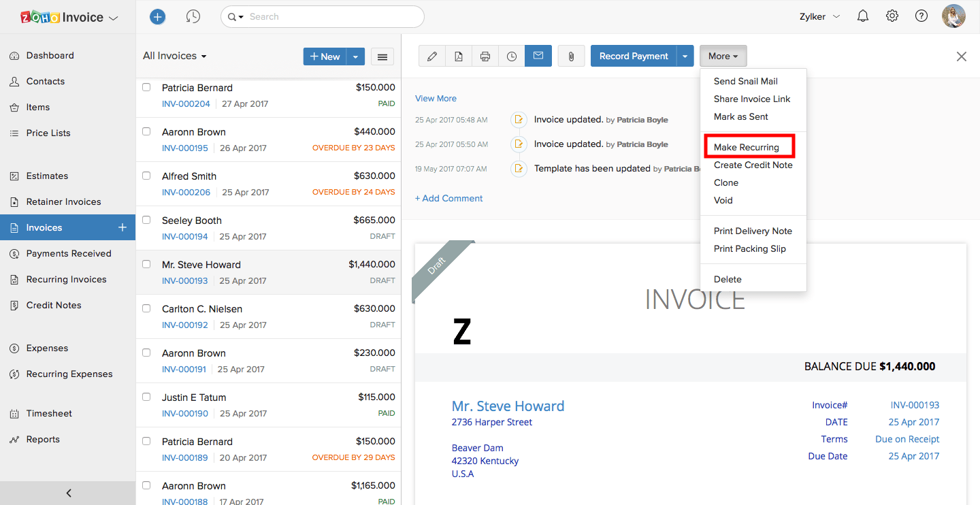Open the invoice reminders clock icon

tap(511, 56)
